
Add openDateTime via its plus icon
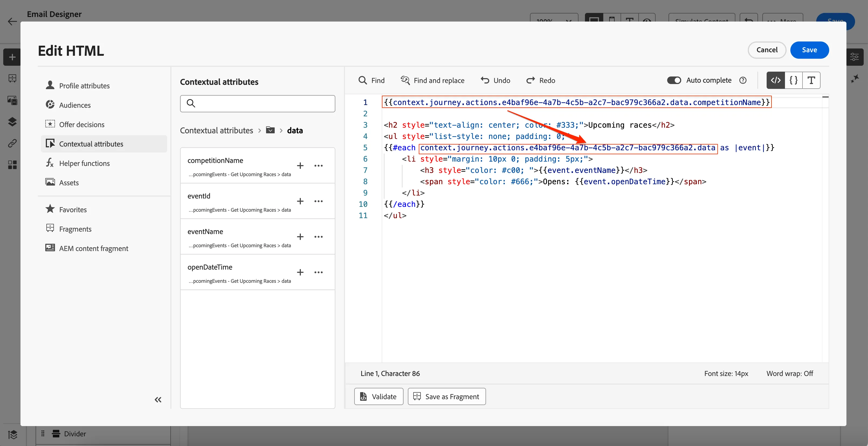tap(300, 272)
